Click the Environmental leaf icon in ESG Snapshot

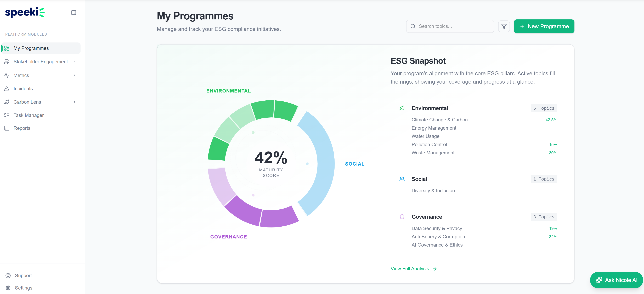(x=402, y=108)
